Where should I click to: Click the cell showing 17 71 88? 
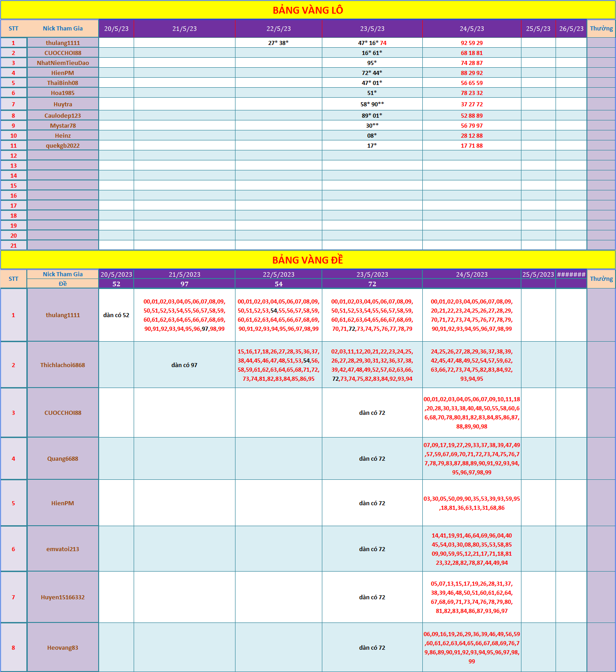[471, 145]
